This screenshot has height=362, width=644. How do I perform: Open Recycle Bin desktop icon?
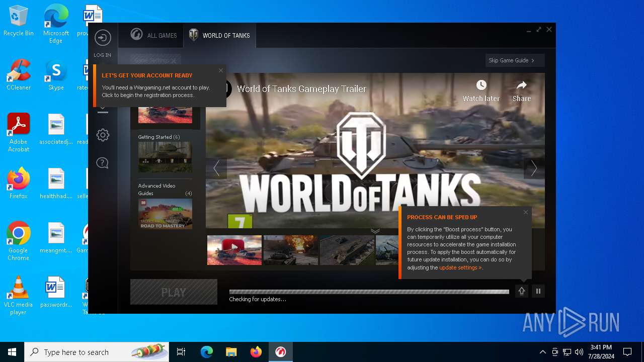tap(19, 21)
